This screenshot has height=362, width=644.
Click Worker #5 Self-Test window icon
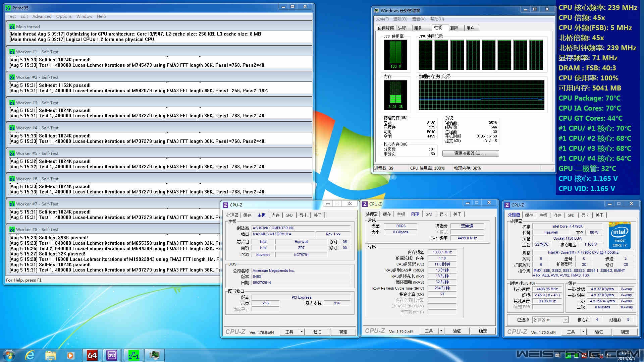12,153
